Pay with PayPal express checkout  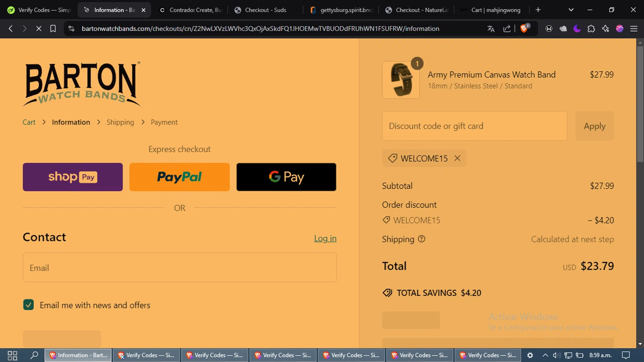pos(179,177)
